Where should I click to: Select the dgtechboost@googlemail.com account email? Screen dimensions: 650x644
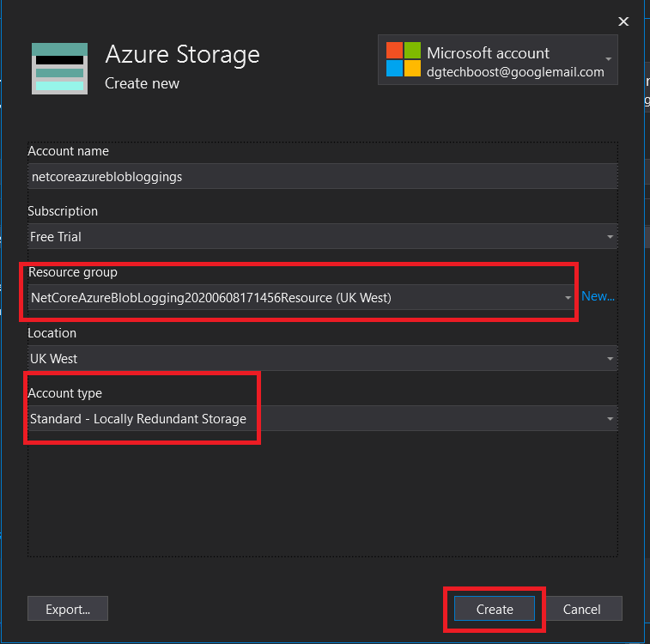click(x=515, y=72)
